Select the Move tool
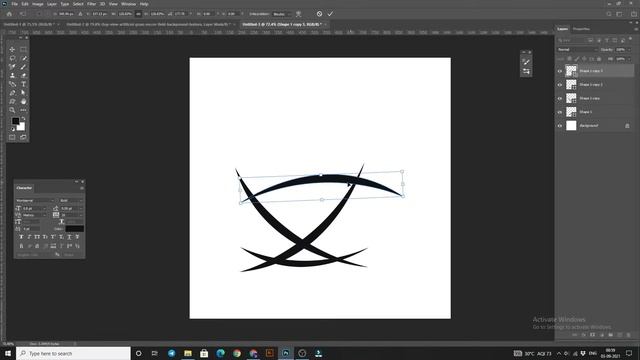Image resolution: width=640 pixels, height=360 pixels. (12, 49)
